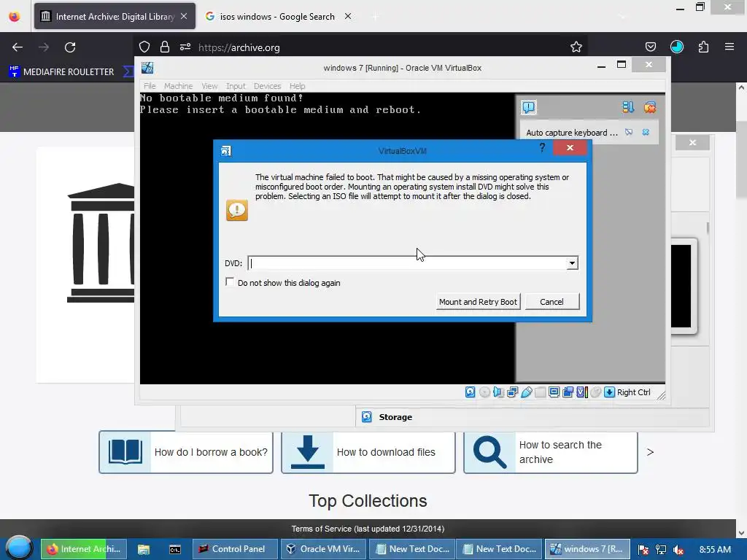Tick Do not show this dialog again

[230, 282]
